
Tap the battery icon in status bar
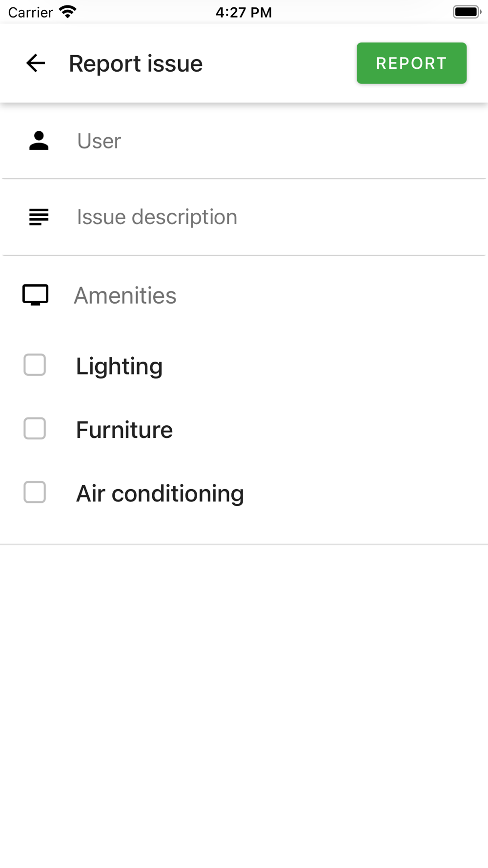(467, 12)
